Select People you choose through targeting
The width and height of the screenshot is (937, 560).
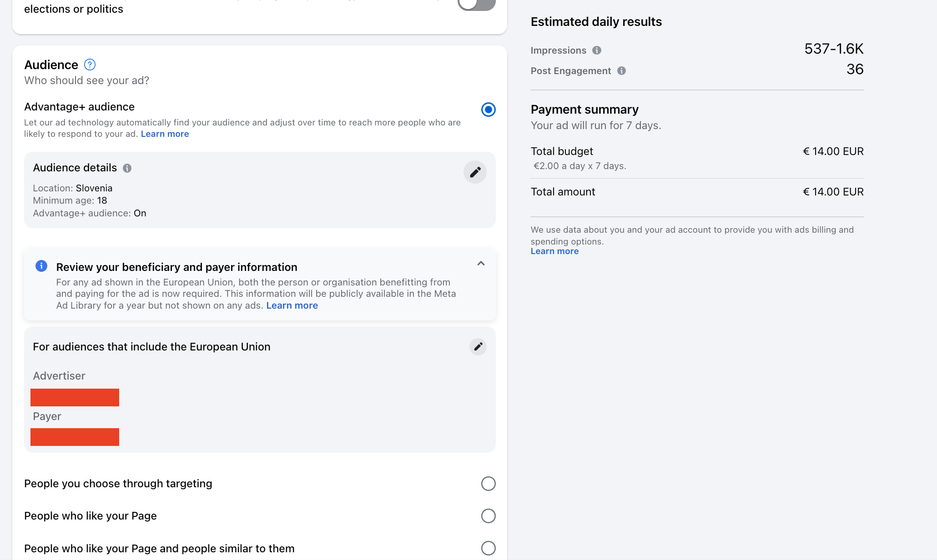(x=488, y=484)
